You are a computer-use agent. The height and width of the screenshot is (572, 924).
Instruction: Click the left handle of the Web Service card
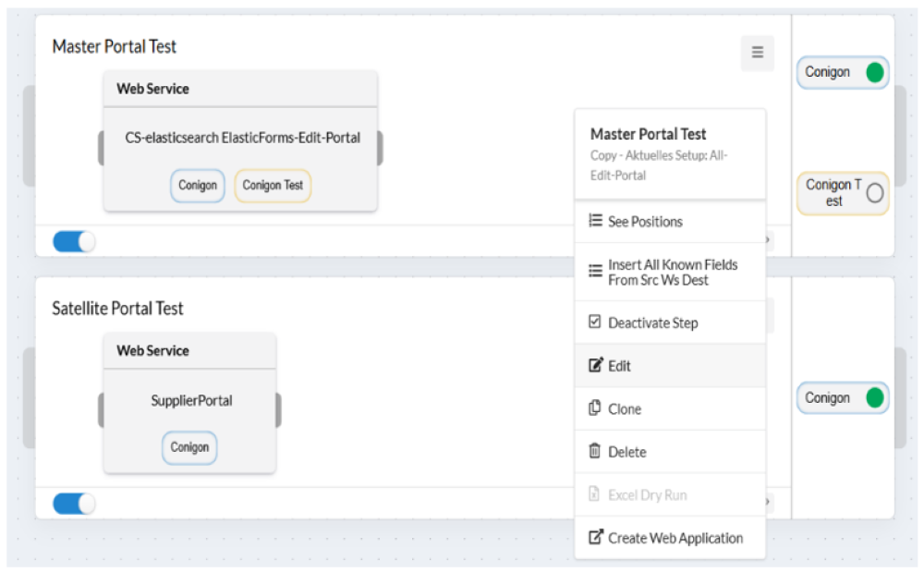(x=101, y=150)
